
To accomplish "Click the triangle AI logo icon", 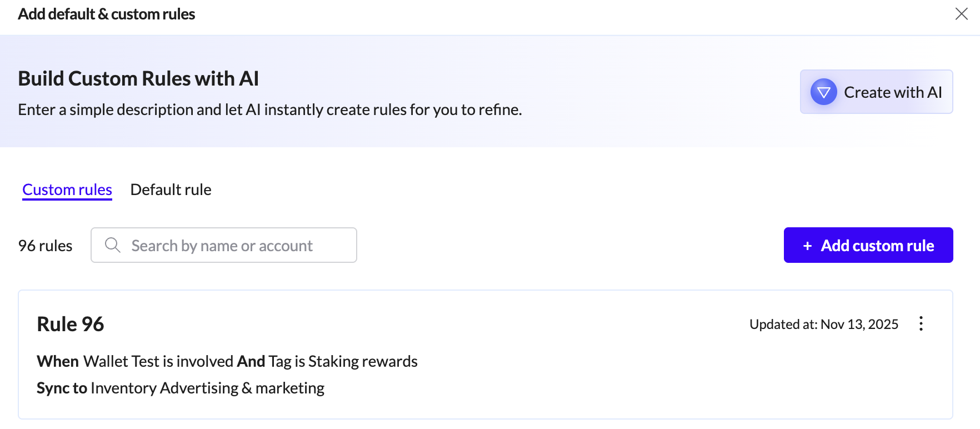I will [x=823, y=92].
